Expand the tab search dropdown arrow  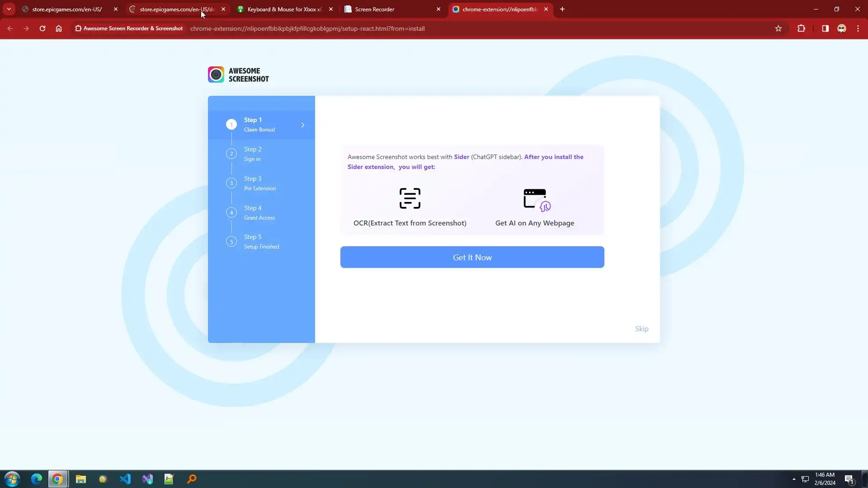point(9,9)
